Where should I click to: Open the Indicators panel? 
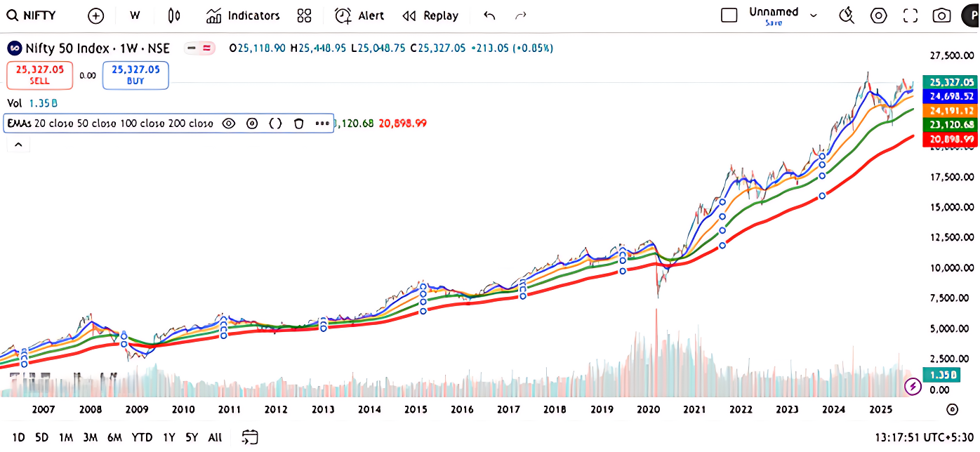(244, 15)
